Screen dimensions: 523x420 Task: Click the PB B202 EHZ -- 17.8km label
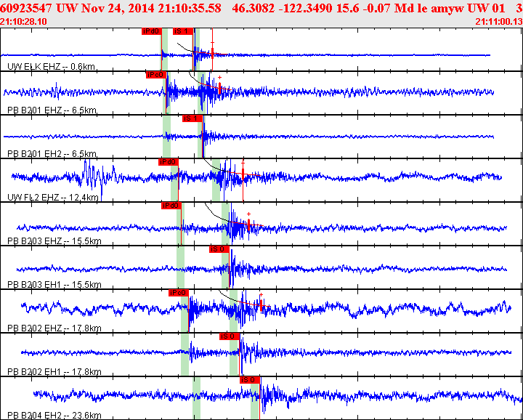click(54, 328)
